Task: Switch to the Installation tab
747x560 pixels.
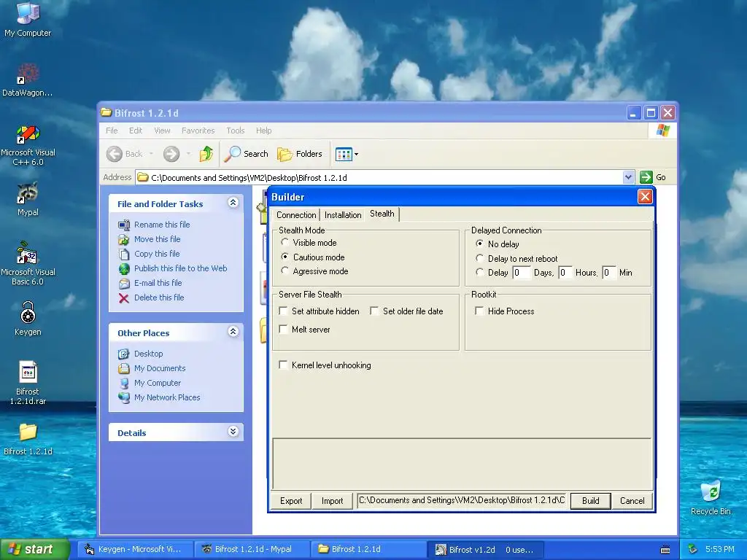Action: pos(343,215)
